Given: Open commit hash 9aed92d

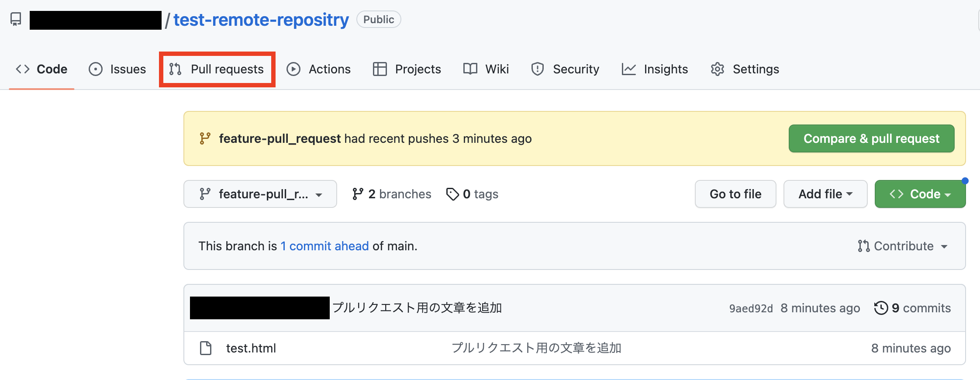Looking at the screenshot, I should point(751,308).
